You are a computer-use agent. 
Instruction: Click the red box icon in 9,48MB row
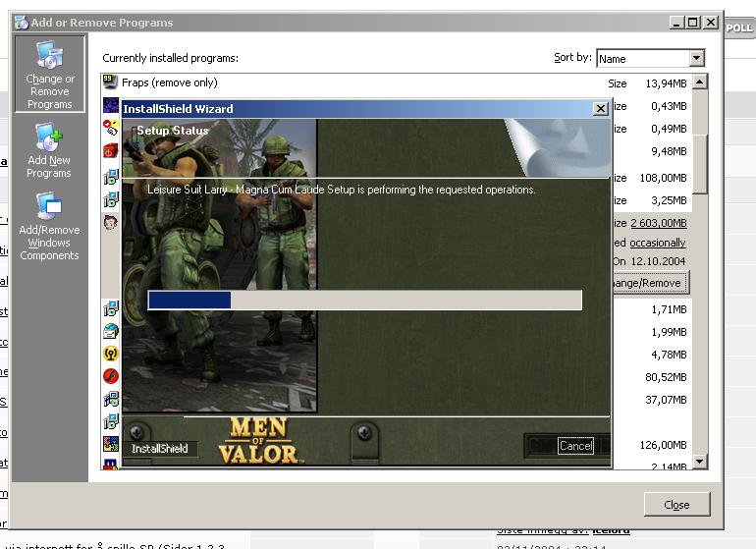click(x=111, y=151)
